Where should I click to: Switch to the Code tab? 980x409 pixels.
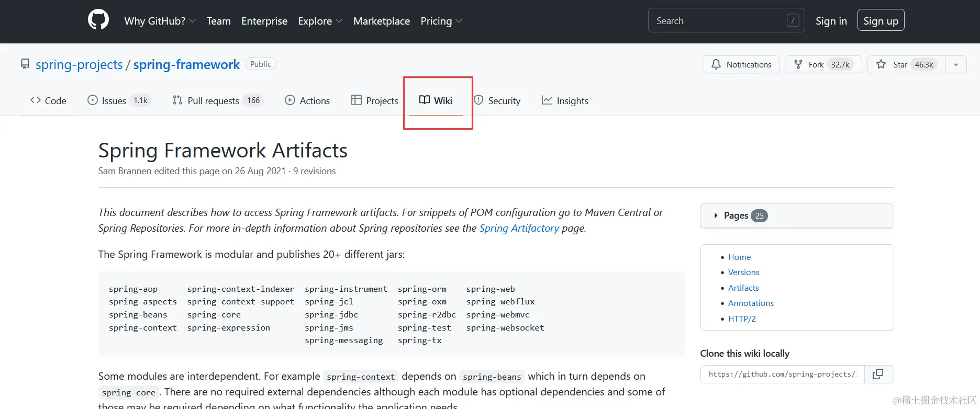(48, 100)
